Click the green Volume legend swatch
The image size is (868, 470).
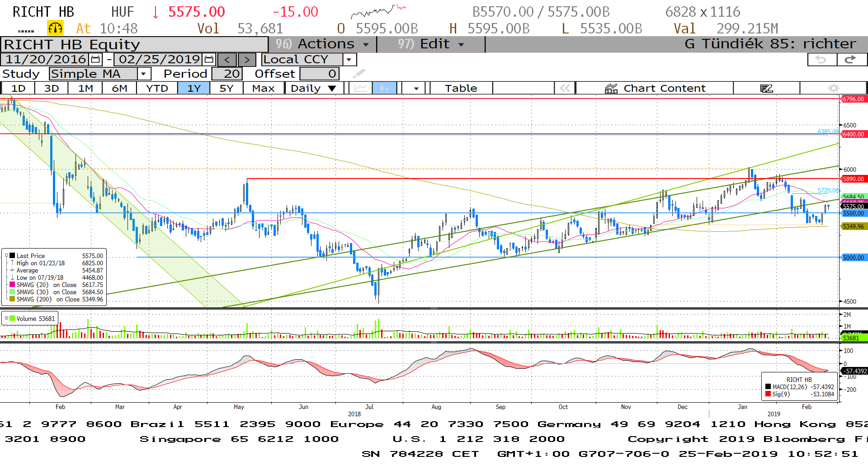click(12, 318)
